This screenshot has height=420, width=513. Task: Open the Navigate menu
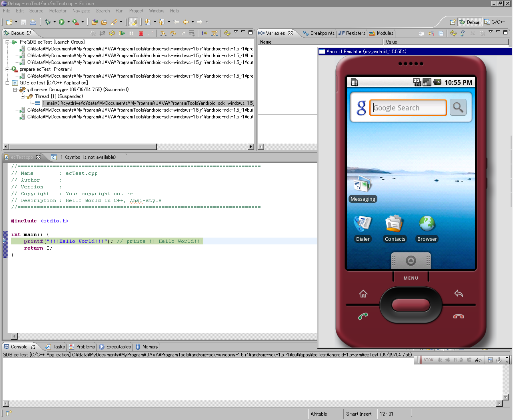(x=81, y=11)
